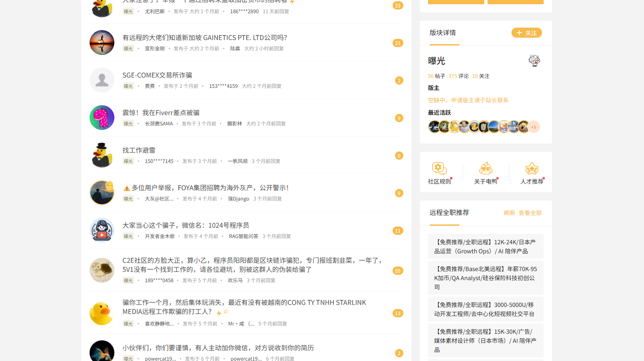Open the 12K-24K 日本产品运营 job card
Screen dimensions: 644x361
[485, 246]
